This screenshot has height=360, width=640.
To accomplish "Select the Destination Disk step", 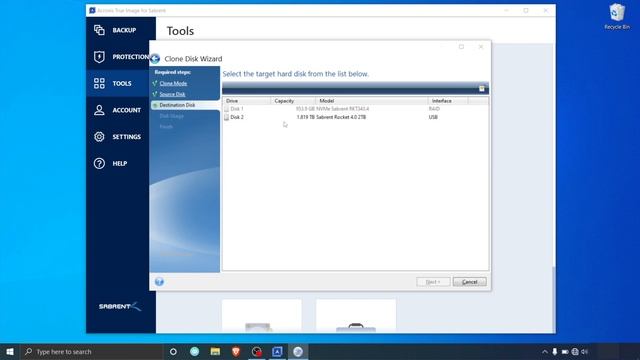I will point(177,105).
